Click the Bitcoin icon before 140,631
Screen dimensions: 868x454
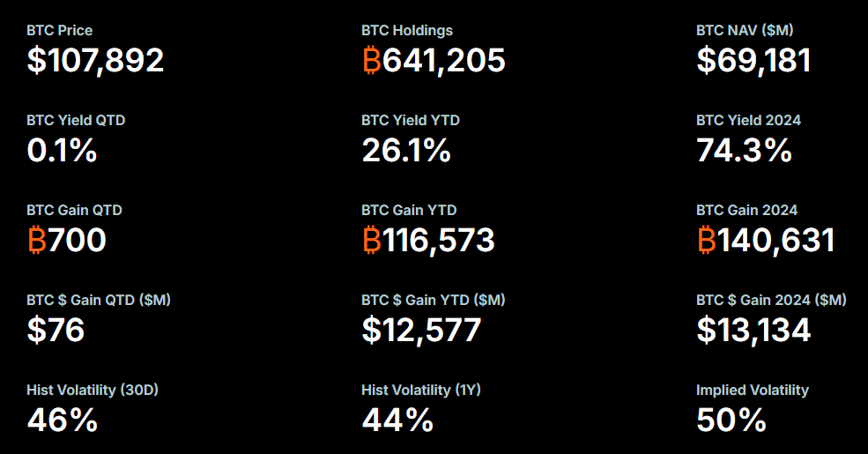click(706, 240)
